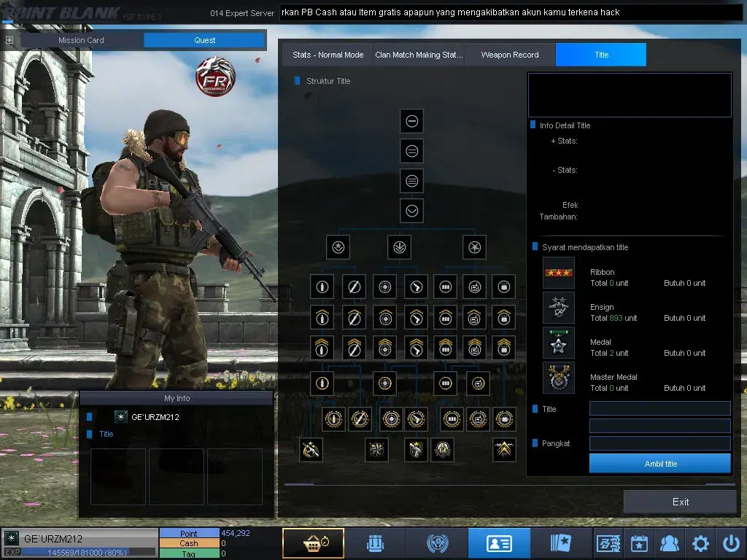Click the Medal requirement icon

559,343
